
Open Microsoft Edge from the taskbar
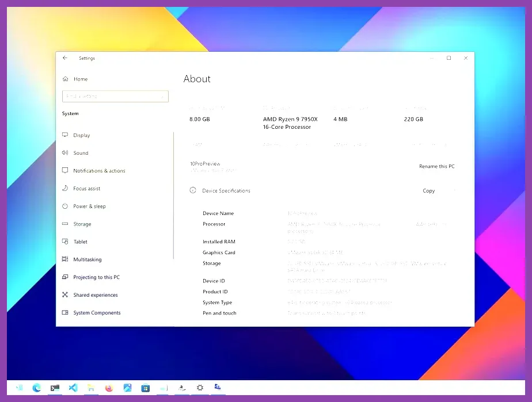point(37,388)
